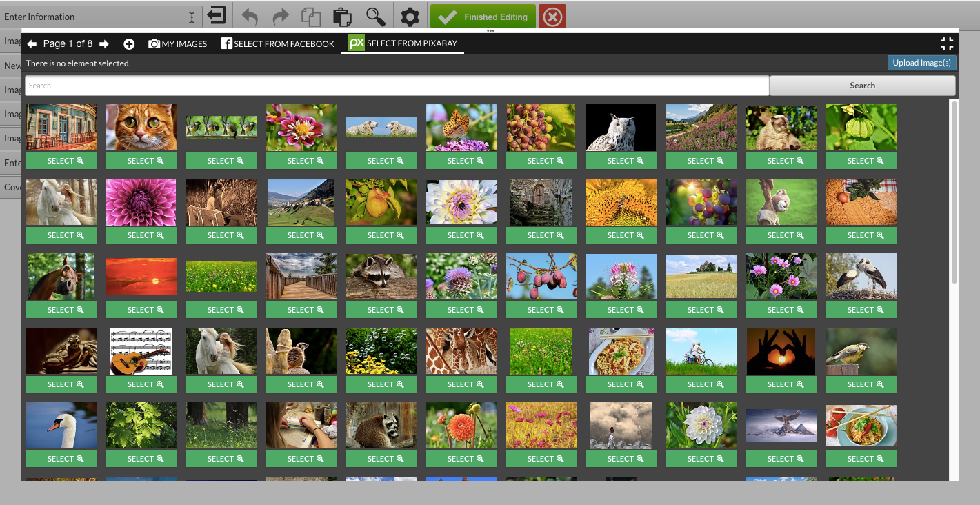Screen dimensions: 980x505
Task: Click the maple leaves thumbnail
Action: pyautogui.click(x=141, y=426)
